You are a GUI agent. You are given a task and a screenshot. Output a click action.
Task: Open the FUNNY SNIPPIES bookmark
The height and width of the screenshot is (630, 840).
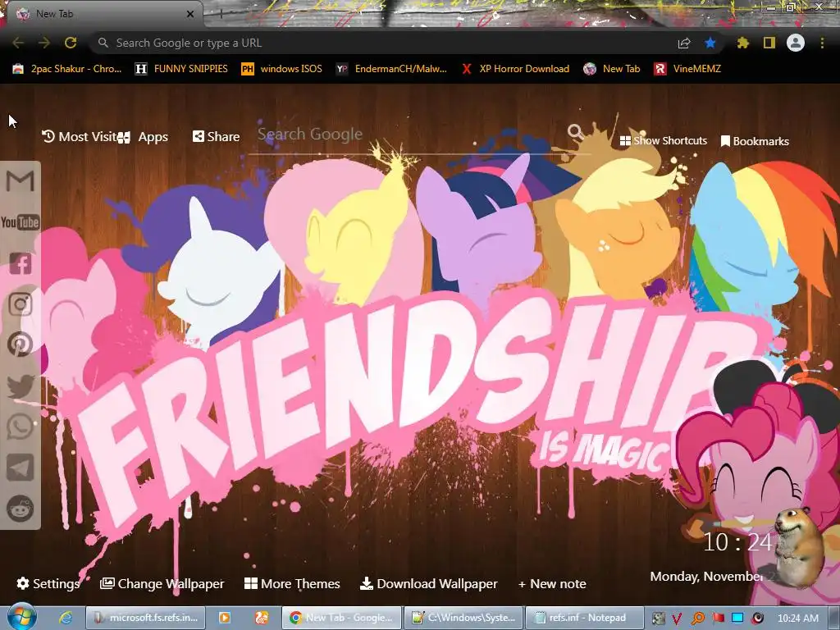pyautogui.click(x=181, y=69)
